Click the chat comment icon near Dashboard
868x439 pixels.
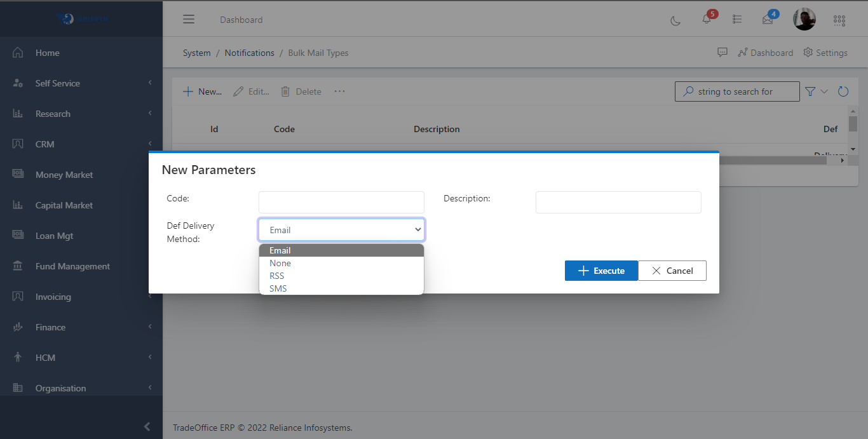tap(722, 53)
